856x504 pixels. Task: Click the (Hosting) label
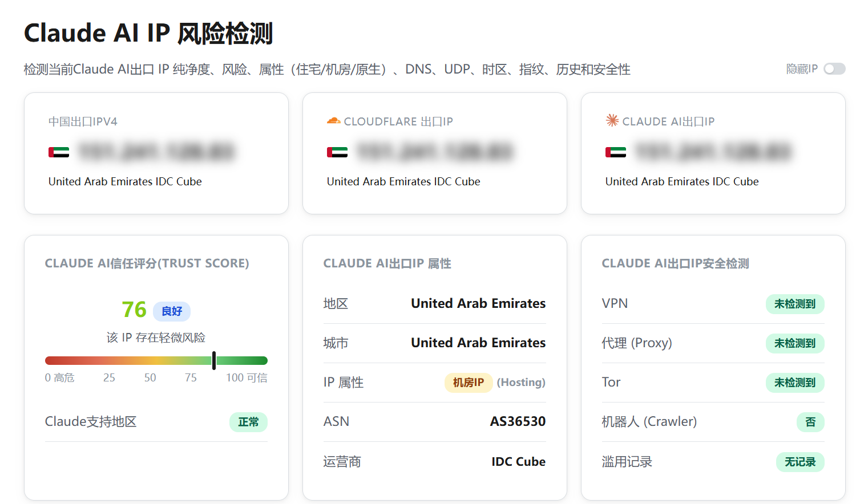tap(521, 383)
